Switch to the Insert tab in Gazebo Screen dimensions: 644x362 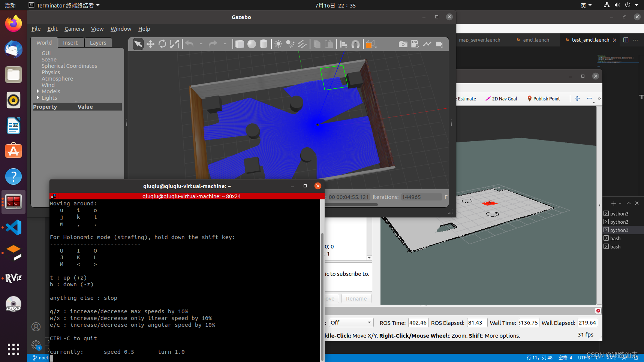pos(71,42)
